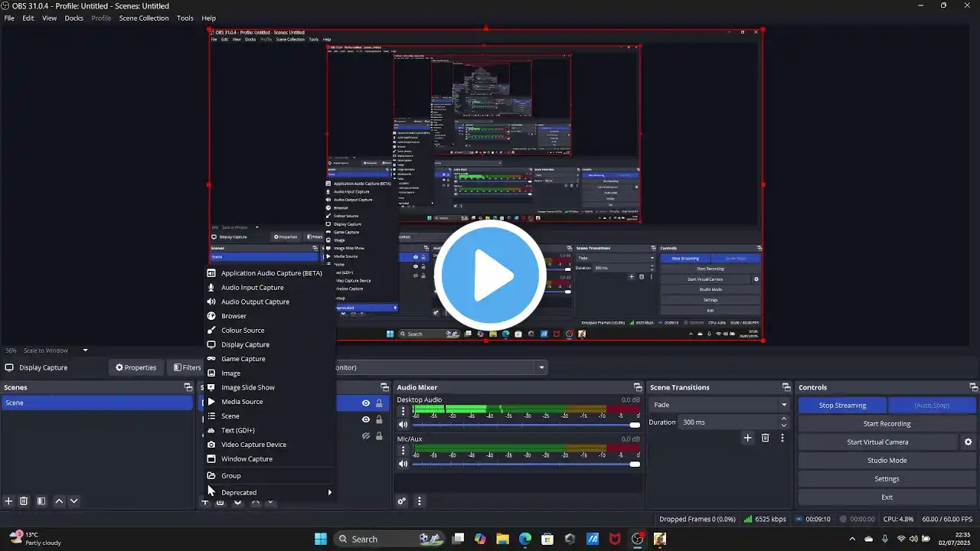Open system volume from the tray
Image resolution: width=980 pixels, height=551 pixels.
[913, 539]
